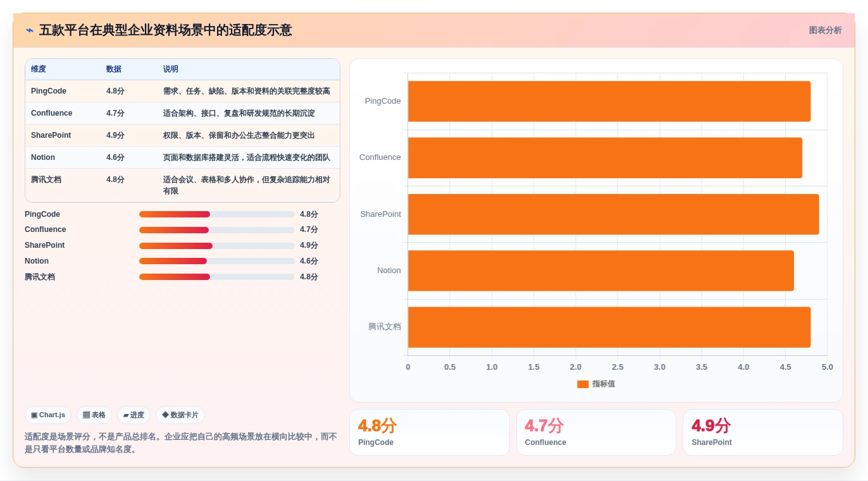Click the 图表分析 label at top right
Screen dimensions: 868x481
(825, 30)
